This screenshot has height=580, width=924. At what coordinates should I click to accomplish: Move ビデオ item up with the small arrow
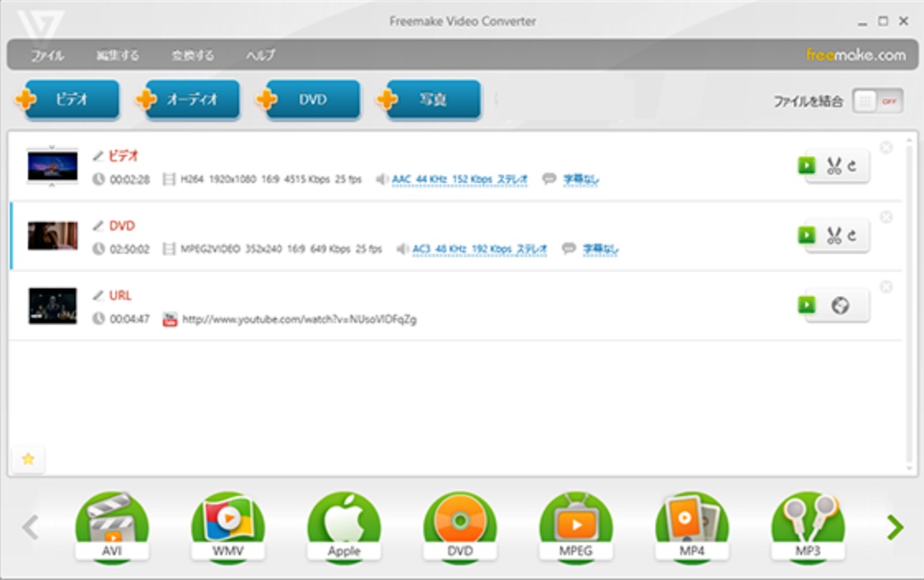tap(52, 146)
